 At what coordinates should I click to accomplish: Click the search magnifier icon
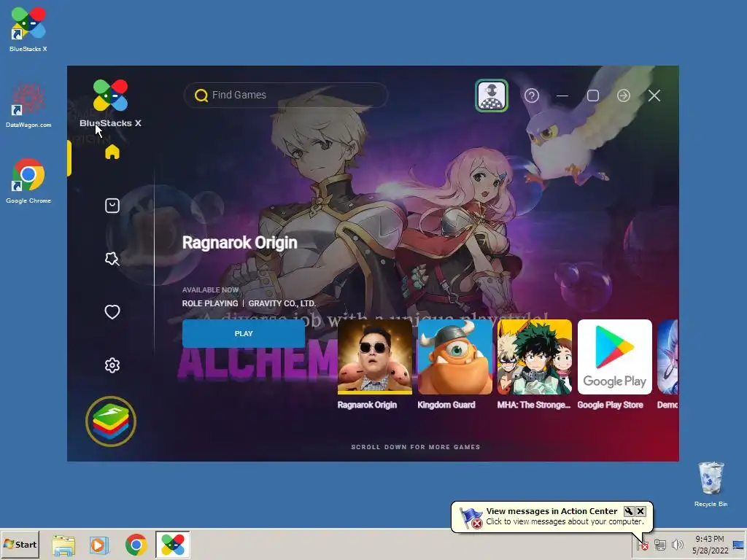point(201,96)
